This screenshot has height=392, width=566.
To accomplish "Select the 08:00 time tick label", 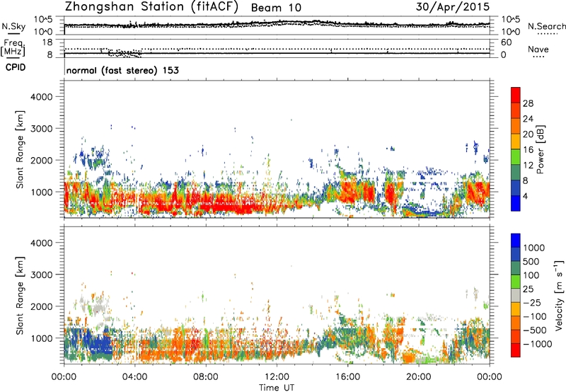I will pyautogui.click(x=205, y=377).
